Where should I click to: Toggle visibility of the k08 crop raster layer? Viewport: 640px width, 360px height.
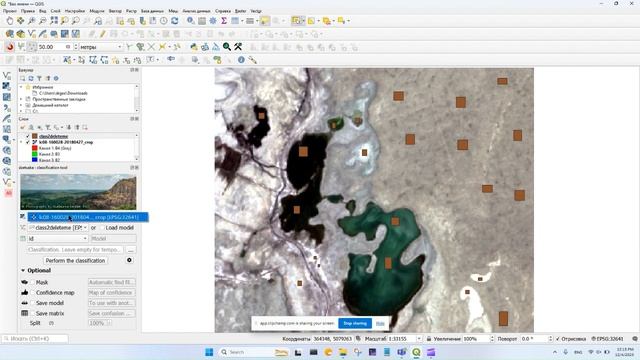(x=28, y=142)
